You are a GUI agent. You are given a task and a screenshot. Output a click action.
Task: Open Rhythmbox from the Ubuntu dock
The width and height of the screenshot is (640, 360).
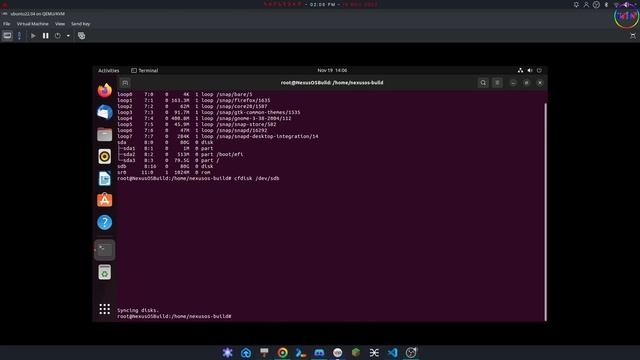coord(104,156)
